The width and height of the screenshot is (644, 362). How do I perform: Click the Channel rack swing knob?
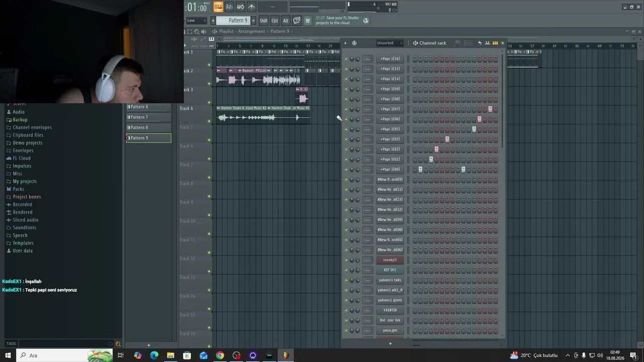(457, 43)
